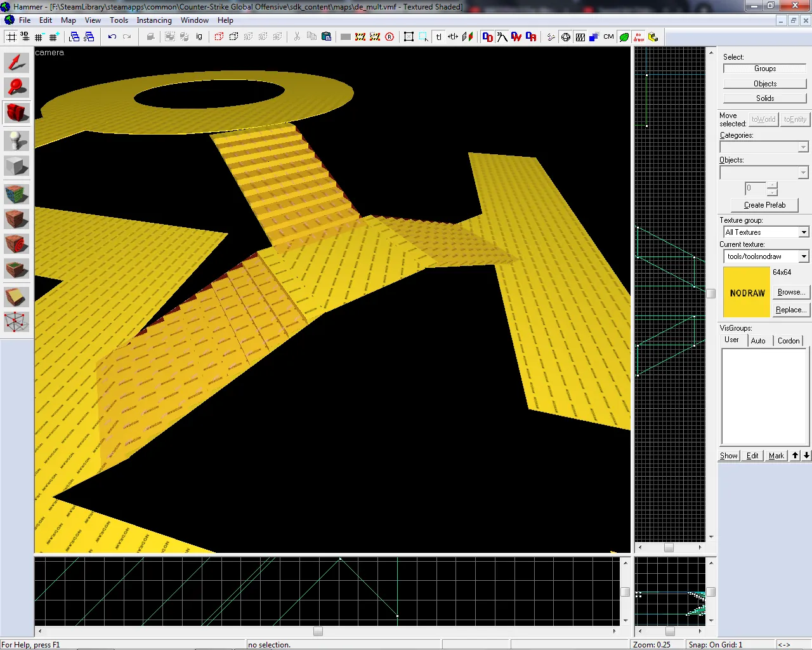Select the Decal tool with red target
812x650 pixels.
click(x=16, y=244)
